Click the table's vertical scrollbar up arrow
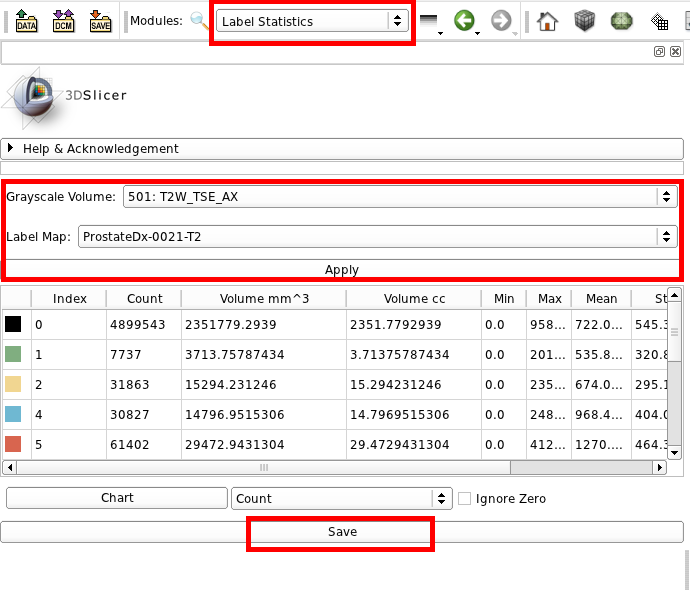Viewport: 690px width, 604px height. coord(674,294)
